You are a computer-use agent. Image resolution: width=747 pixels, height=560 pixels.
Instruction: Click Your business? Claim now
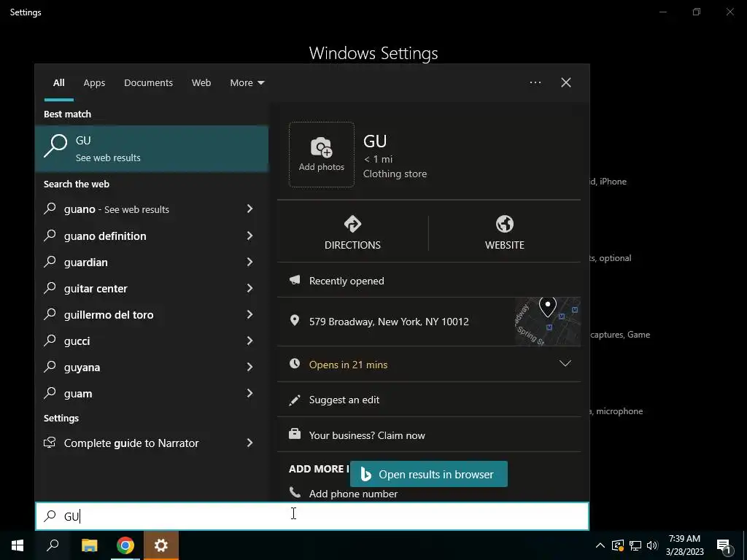click(x=367, y=435)
